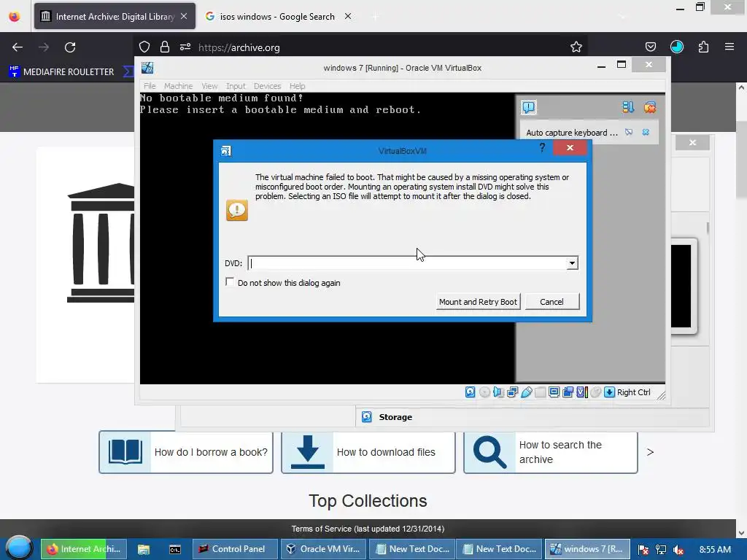747x560 pixels.
Task: Click the Storage header in the background window
Action: pyautogui.click(x=395, y=416)
